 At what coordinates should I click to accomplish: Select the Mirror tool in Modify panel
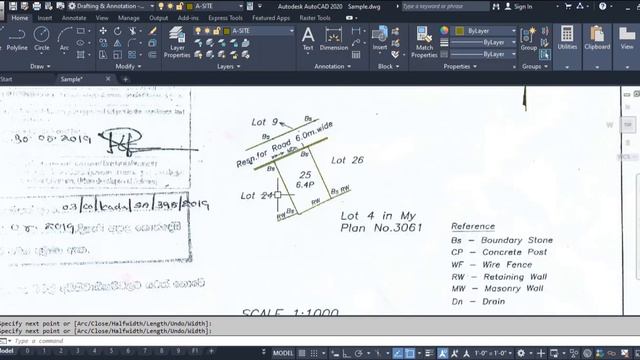click(118, 43)
